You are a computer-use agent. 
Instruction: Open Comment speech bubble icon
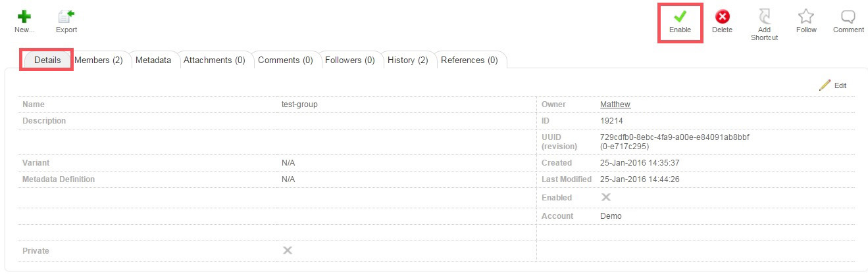848,17
